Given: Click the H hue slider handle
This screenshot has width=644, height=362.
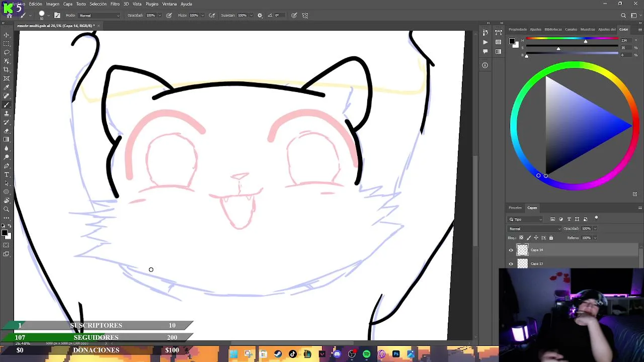Looking at the screenshot, I should (585, 41).
